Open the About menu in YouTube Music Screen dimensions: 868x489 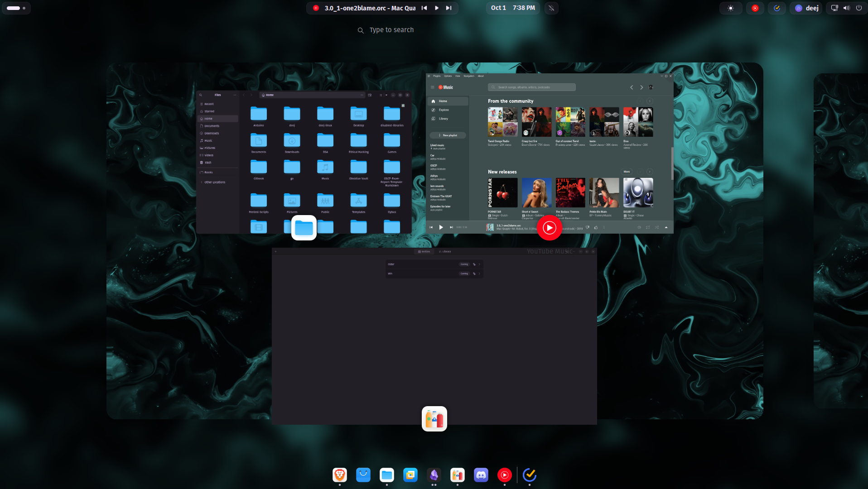[481, 76]
